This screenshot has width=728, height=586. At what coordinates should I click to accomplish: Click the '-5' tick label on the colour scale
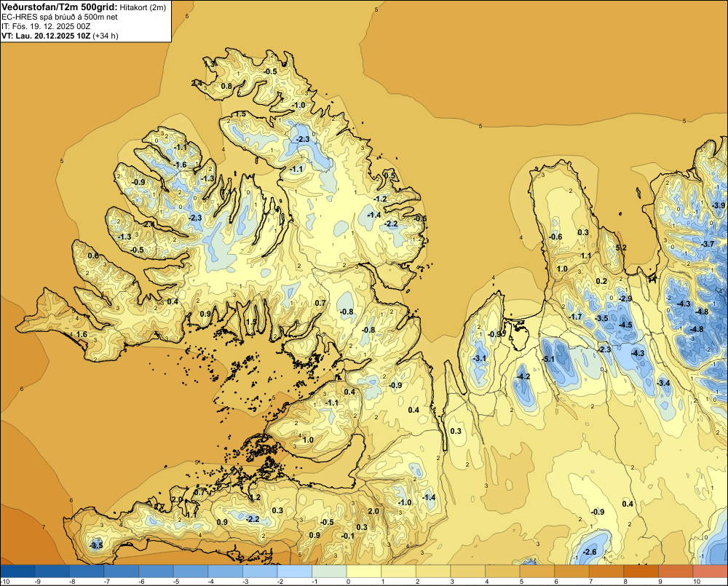click(x=175, y=582)
